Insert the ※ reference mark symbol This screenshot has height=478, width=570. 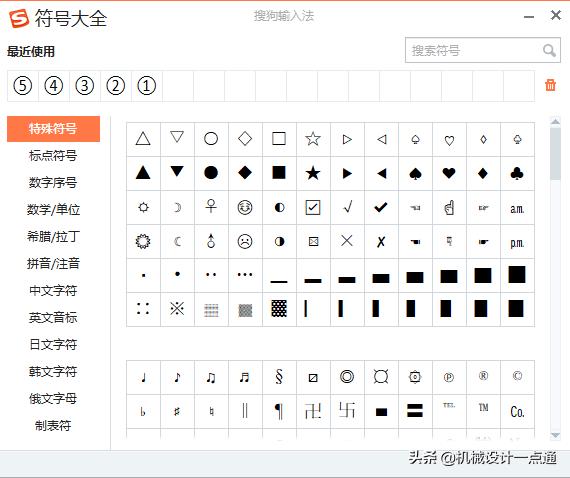pyautogui.click(x=177, y=309)
